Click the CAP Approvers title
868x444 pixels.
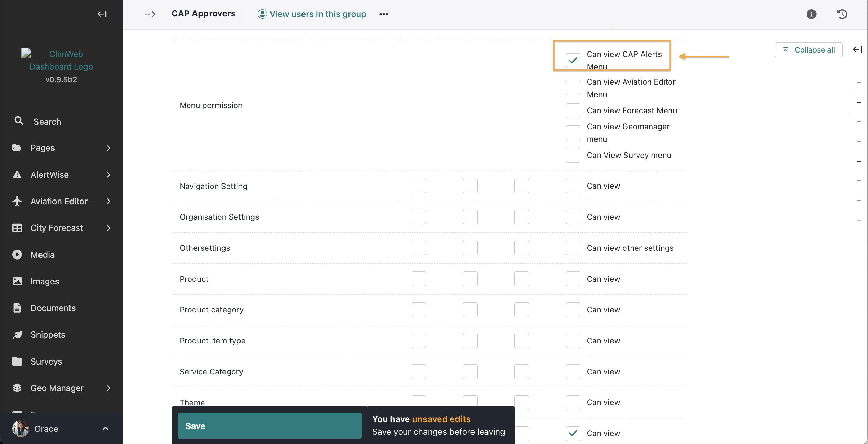pyautogui.click(x=203, y=13)
